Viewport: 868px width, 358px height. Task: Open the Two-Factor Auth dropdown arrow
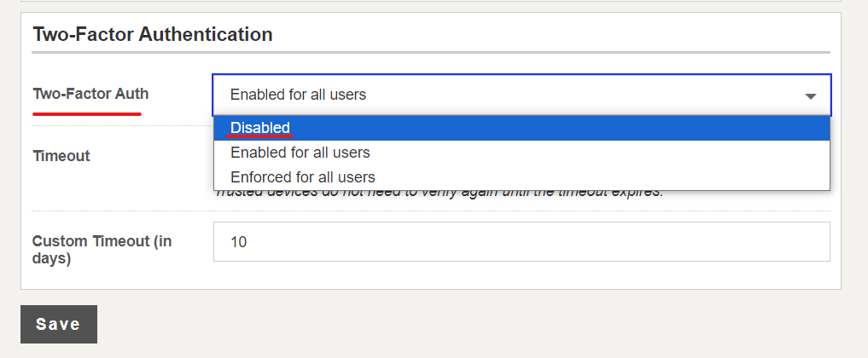(811, 96)
